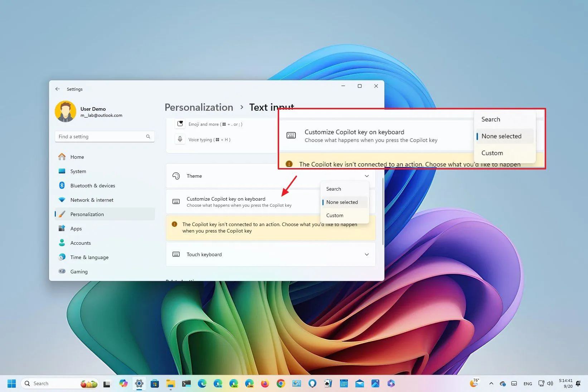The height and width of the screenshot is (392, 588).
Task: Select Personalization in the sidebar
Action: [105, 214]
